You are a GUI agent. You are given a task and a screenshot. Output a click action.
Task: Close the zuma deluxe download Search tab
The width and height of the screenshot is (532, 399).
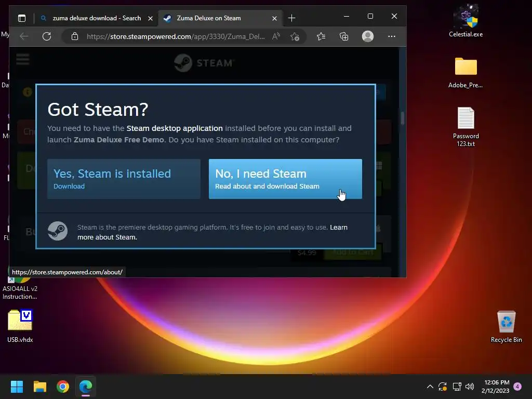tap(150, 18)
